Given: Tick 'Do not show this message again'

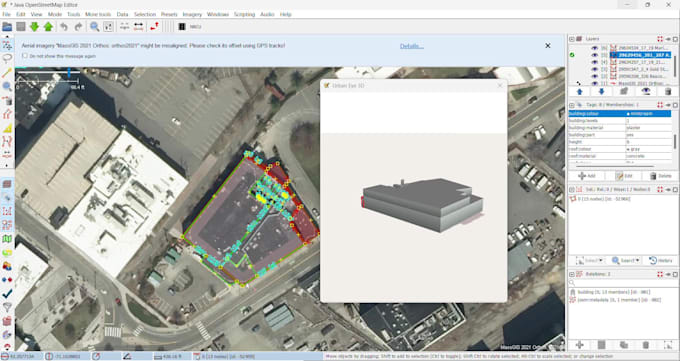Looking at the screenshot, I should tap(25, 56).
